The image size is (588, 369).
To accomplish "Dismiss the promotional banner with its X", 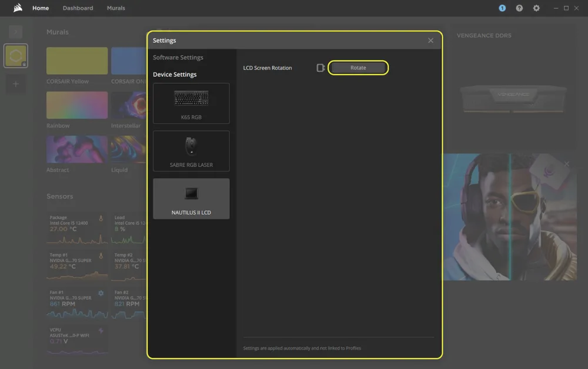I will (567, 164).
